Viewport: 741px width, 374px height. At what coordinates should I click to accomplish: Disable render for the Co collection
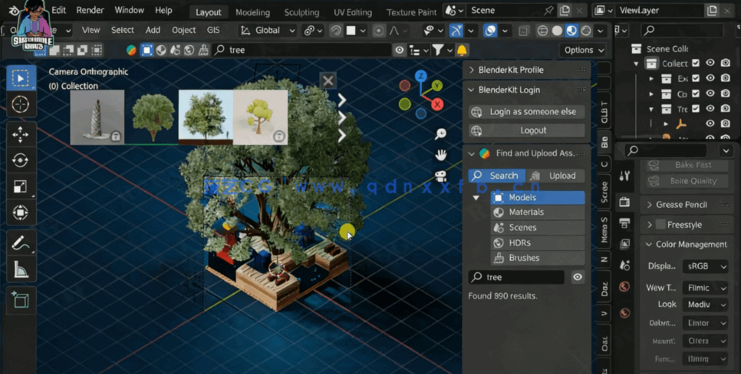(x=725, y=94)
